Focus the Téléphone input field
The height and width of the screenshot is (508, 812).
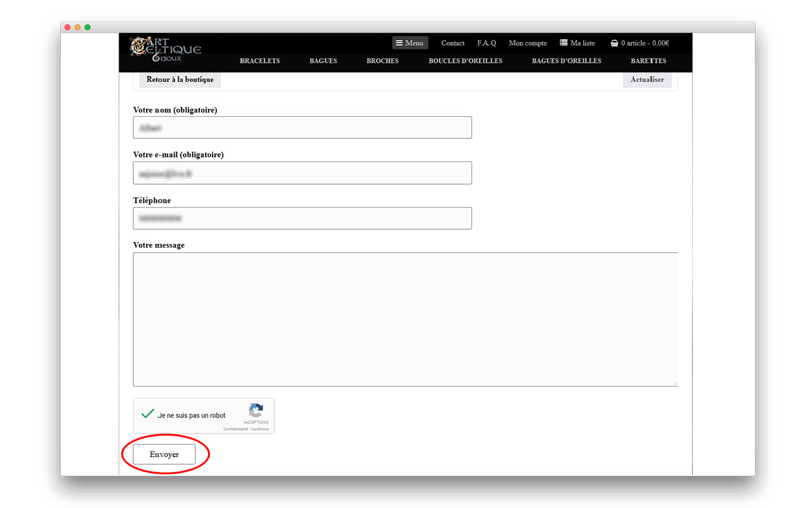(302, 218)
